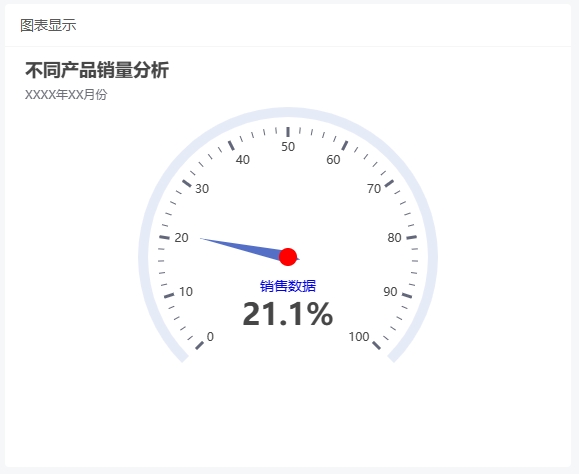Click the 不同产品销量分析 chart title
The width and height of the screenshot is (579, 474).
point(97,70)
